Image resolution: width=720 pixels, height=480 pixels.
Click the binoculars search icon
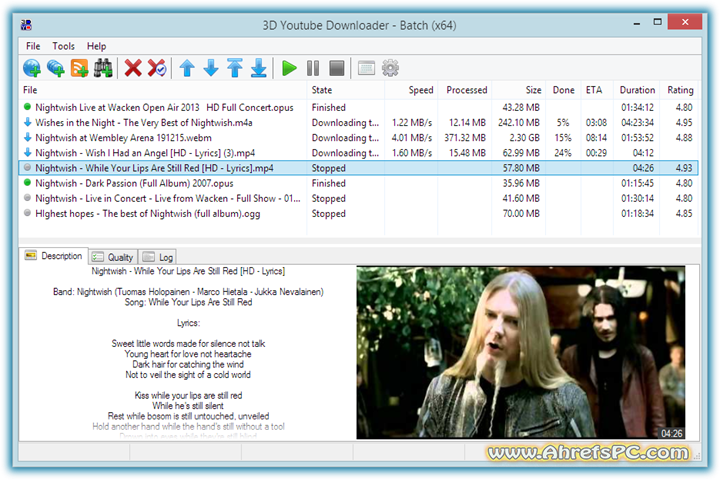103,68
